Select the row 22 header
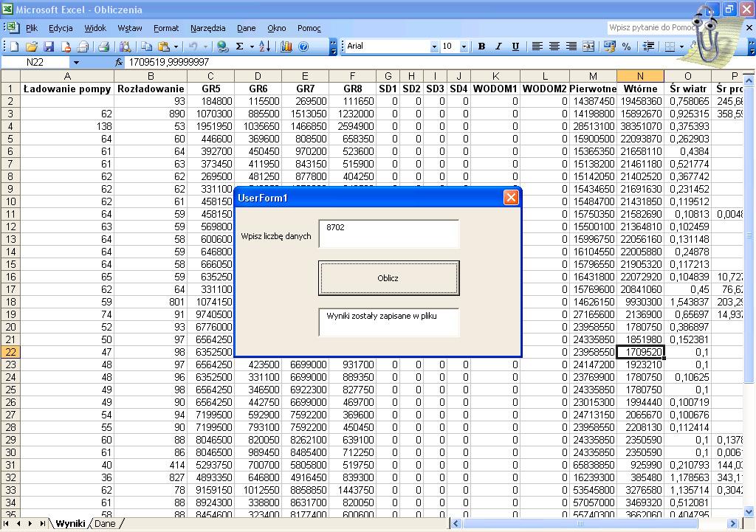The height and width of the screenshot is (532, 756). [x=10, y=352]
